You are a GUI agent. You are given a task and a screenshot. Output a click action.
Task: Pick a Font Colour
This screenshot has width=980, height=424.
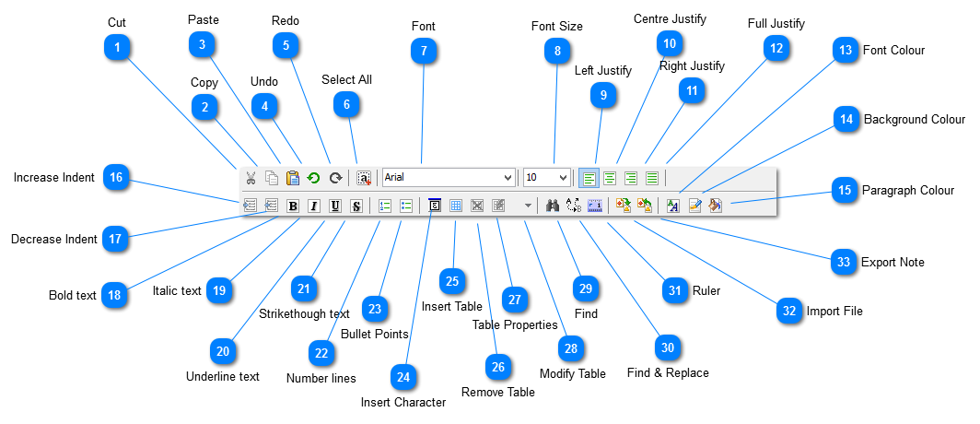coord(673,206)
